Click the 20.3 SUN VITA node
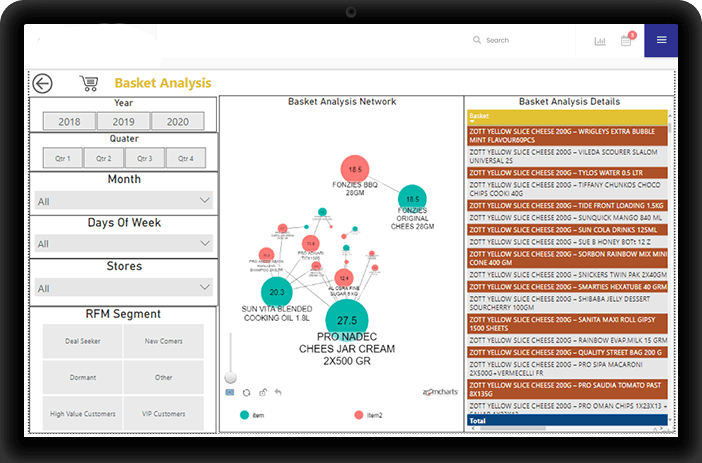 pos(277,292)
